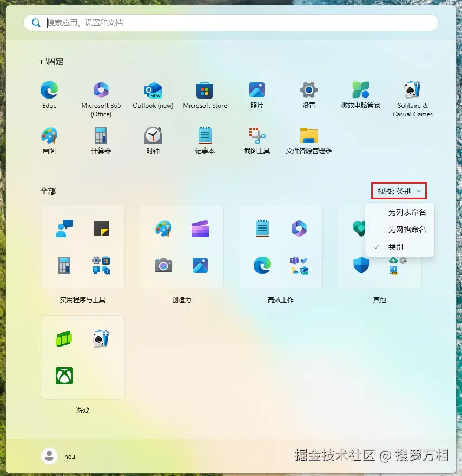
Task: Open Microsoft 365 icon in 高效工作 folder
Action: pyautogui.click(x=299, y=229)
